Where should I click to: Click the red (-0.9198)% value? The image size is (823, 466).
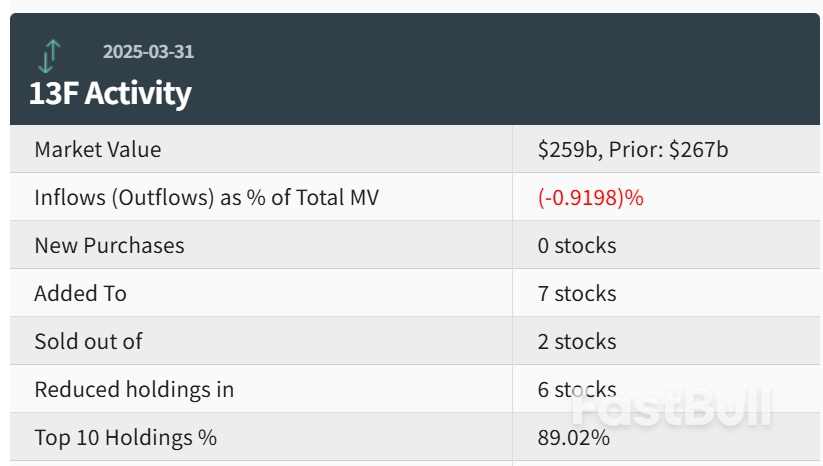click(590, 198)
